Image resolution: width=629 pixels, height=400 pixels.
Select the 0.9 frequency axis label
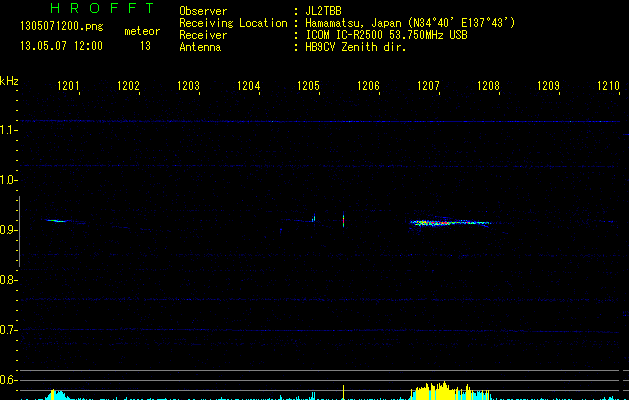8,230
